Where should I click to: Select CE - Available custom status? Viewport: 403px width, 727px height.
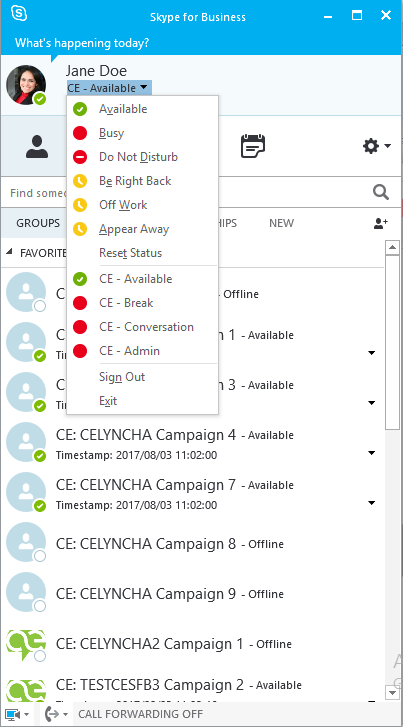click(x=142, y=279)
